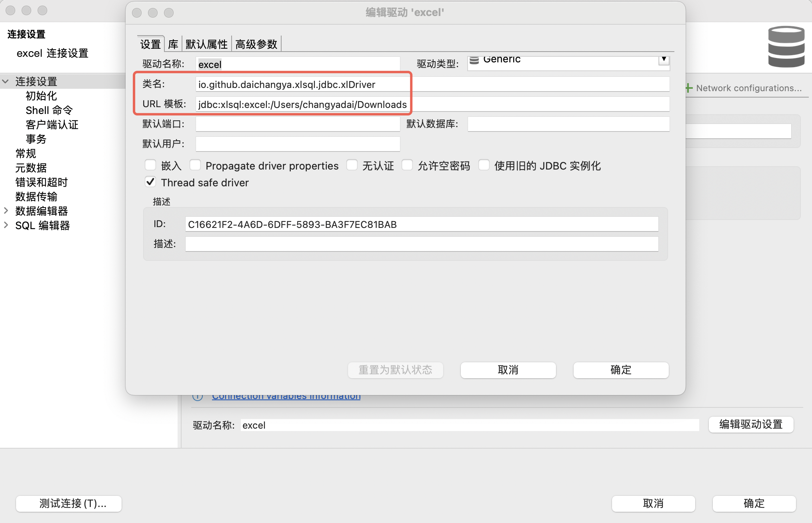Click the info icon beside Connection variables
Image resolution: width=812 pixels, height=523 pixels.
(198, 397)
